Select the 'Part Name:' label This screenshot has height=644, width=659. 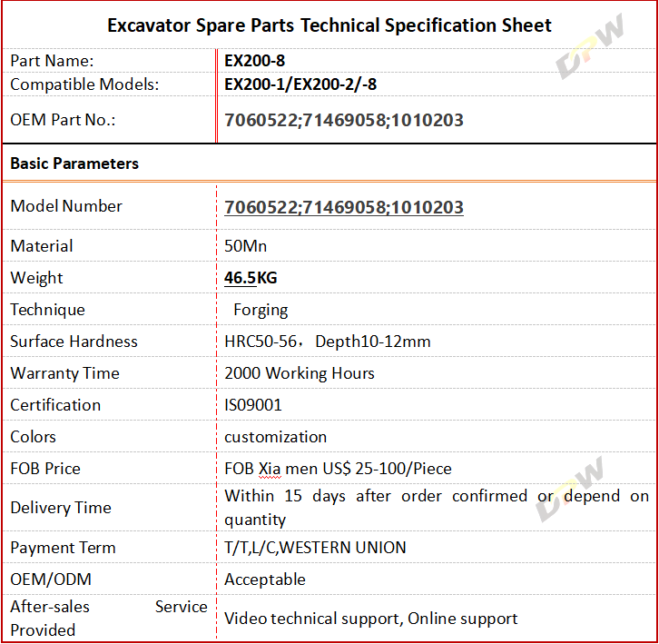(52, 61)
